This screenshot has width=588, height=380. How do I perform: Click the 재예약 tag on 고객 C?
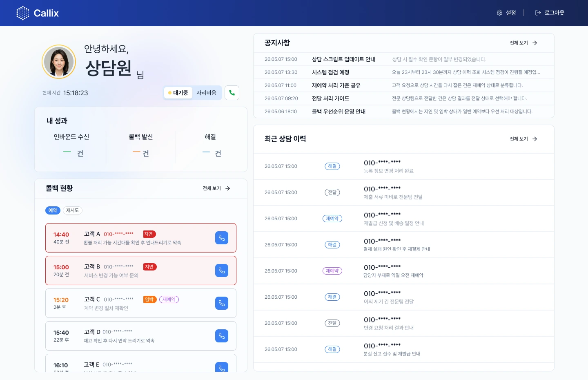[x=169, y=300]
